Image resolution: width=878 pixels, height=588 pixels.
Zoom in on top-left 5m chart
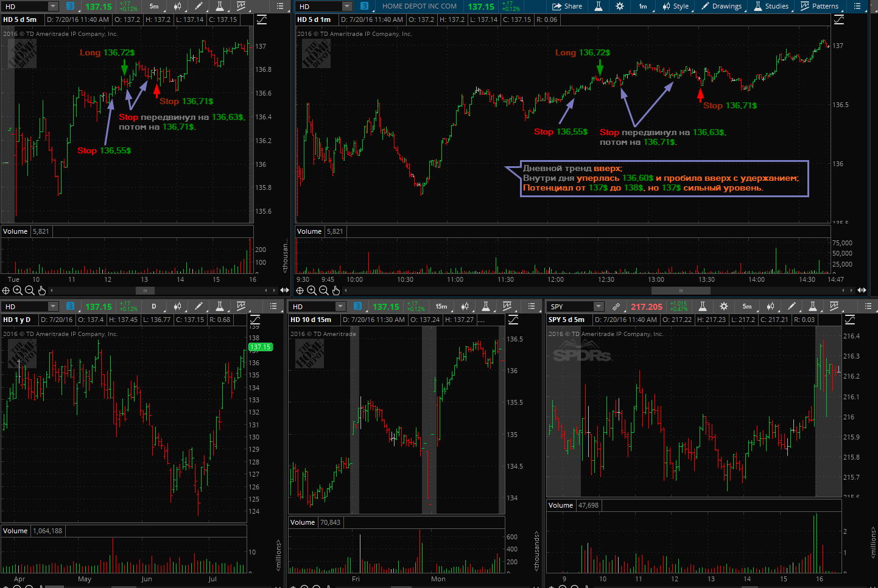[18, 290]
